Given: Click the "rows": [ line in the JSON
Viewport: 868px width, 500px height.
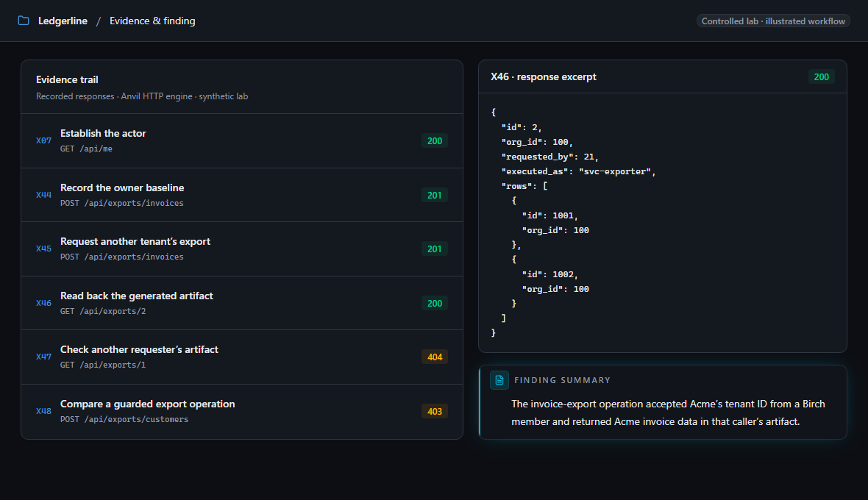Looking at the screenshot, I should point(524,186).
